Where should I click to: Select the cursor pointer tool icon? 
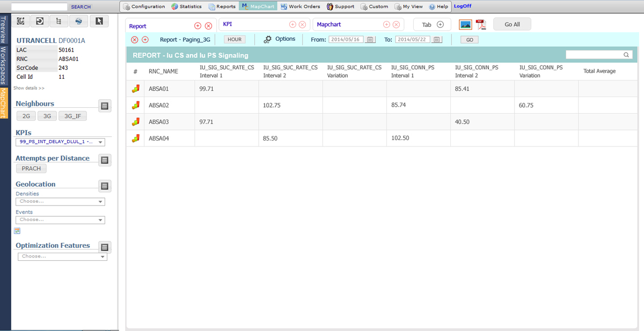tap(99, 21)
